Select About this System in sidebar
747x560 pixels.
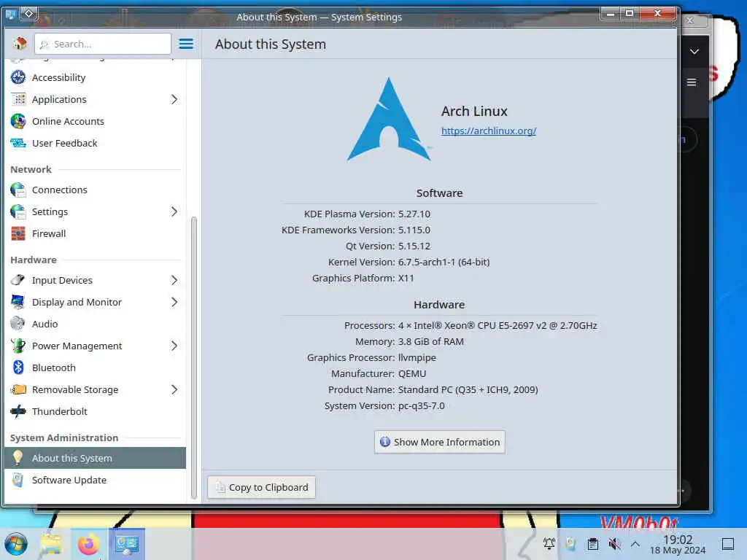click(96, 459)
